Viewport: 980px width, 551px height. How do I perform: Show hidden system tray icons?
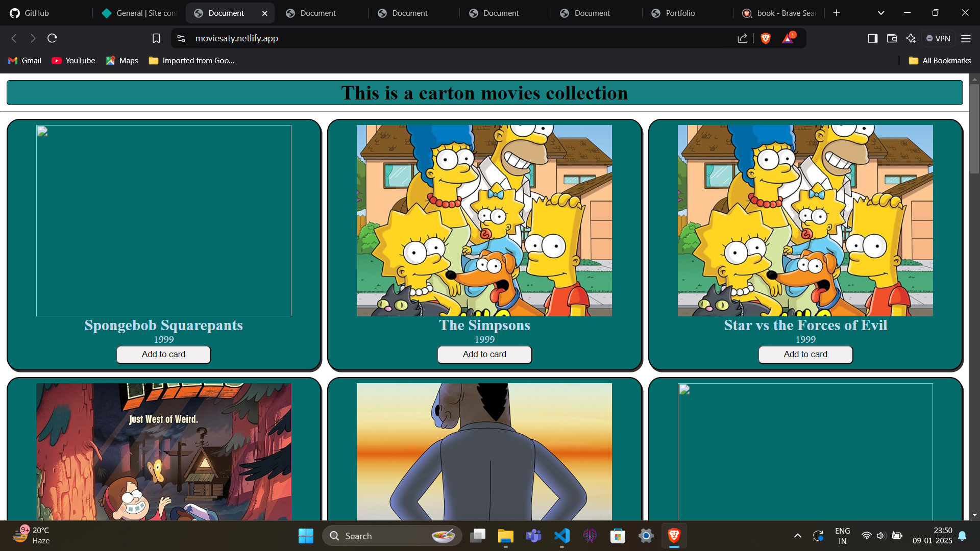(x=798, y=536)
